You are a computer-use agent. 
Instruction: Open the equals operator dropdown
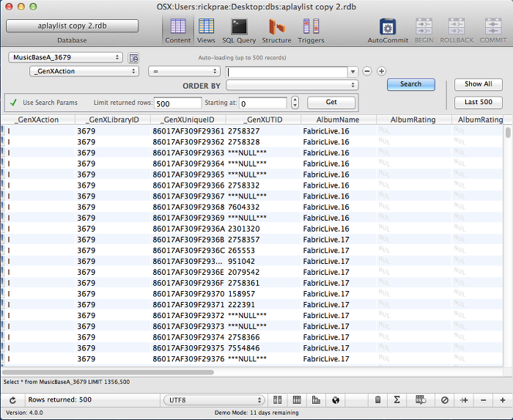[184, 71]
